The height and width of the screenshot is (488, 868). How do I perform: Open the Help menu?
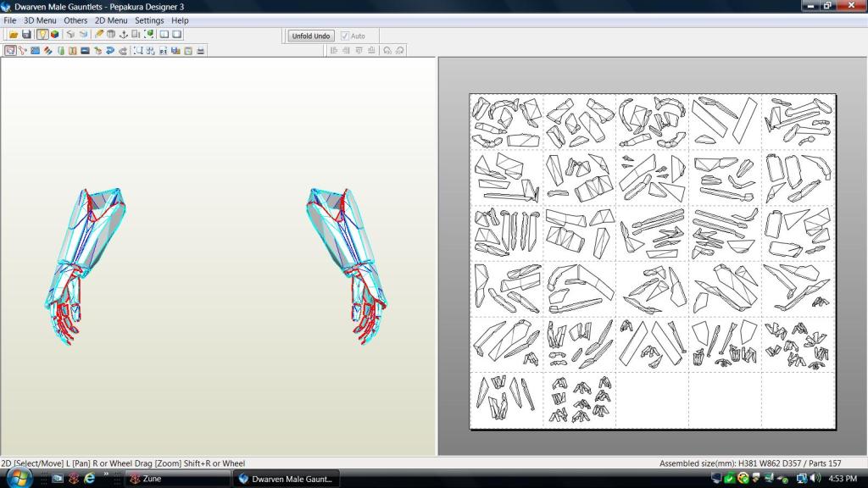(180, 20)
